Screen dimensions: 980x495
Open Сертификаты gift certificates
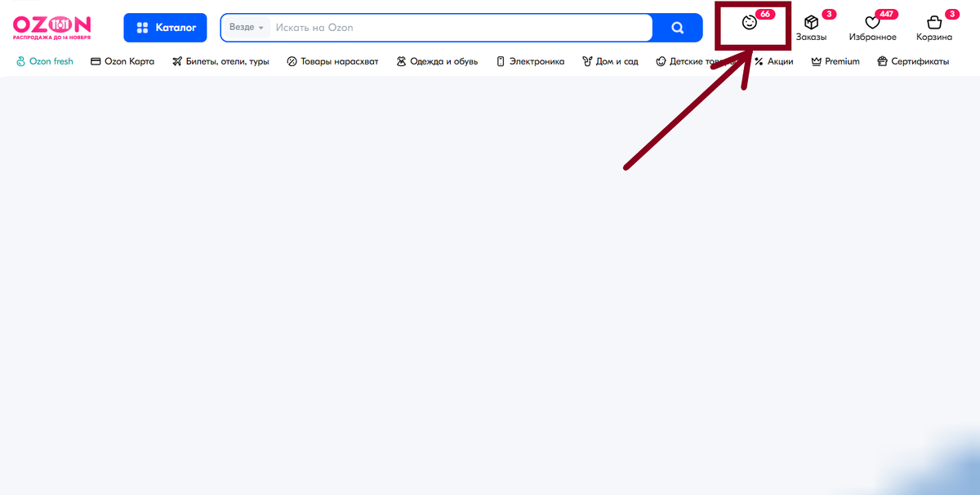pos(913,61)
